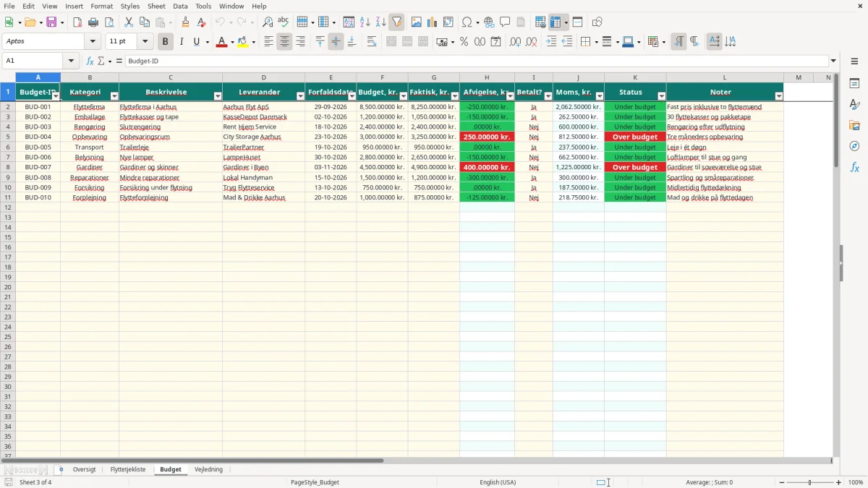Click the zoom out minus button
This screenshot has height=488, width=868.
(782, 482)
